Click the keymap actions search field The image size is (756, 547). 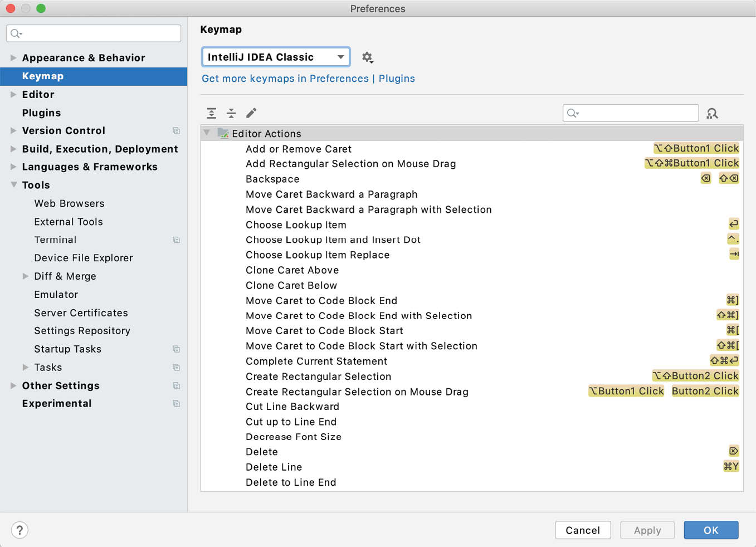tap(631, 113)
